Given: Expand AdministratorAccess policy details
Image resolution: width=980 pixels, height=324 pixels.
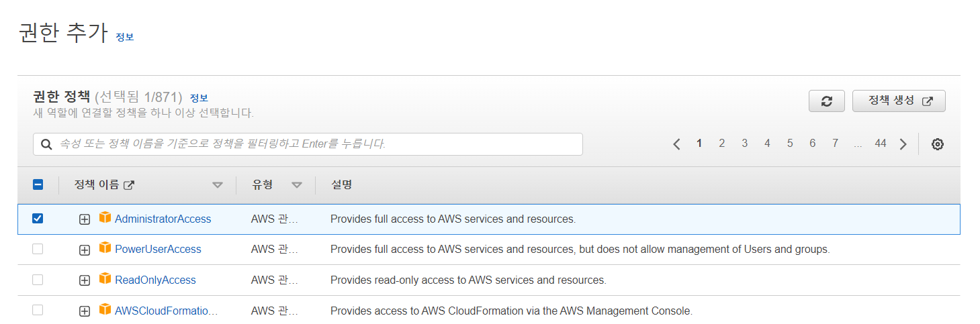Looking at the screenshot, I should 85,219.
